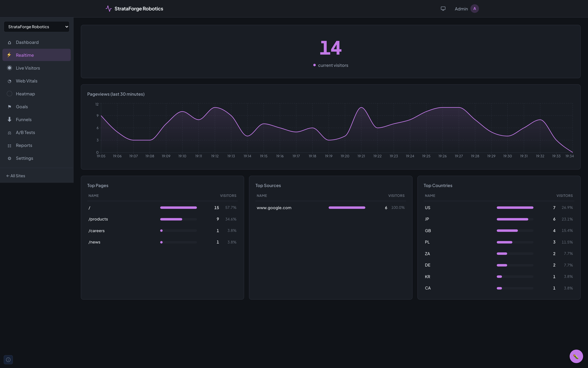Click the JP country row
This screenshot has height=368, width=588.
point(499,219)
